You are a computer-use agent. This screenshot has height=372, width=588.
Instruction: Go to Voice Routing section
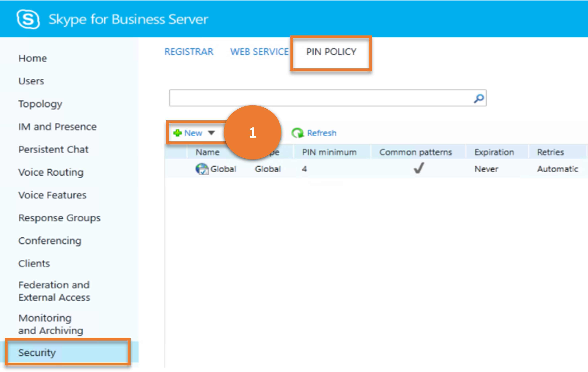click(x=51, y=172)
